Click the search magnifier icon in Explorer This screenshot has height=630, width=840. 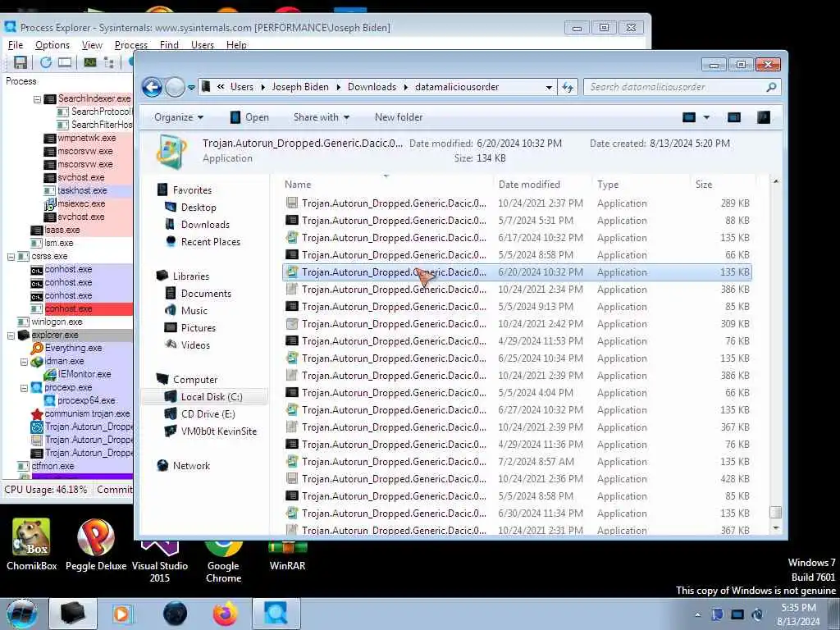[771, 87]
